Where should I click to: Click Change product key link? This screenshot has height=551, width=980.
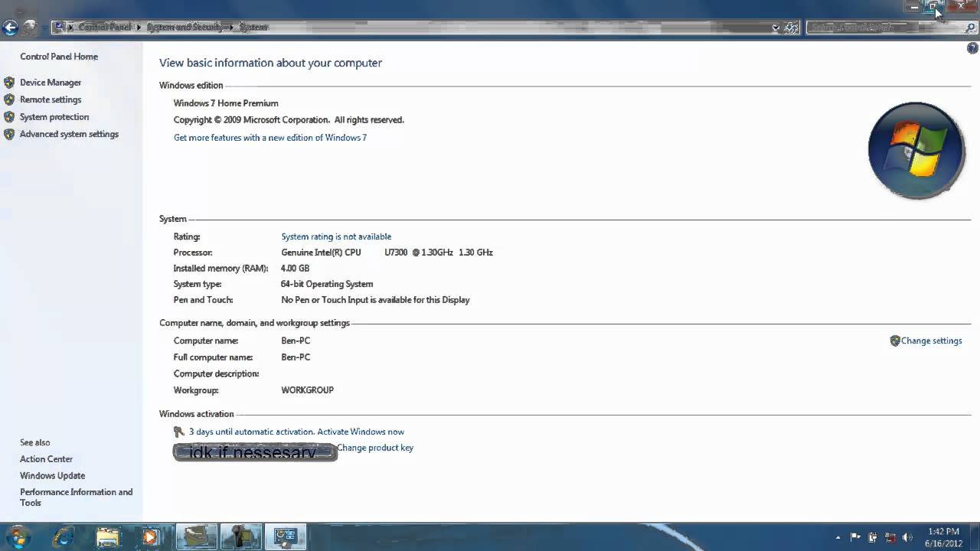[375, 448]
